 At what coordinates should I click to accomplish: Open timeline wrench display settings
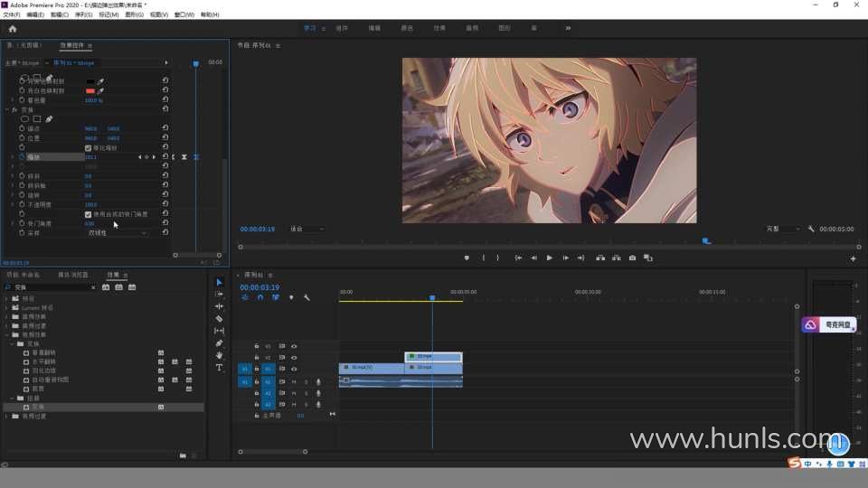click(x=307, y=297)
